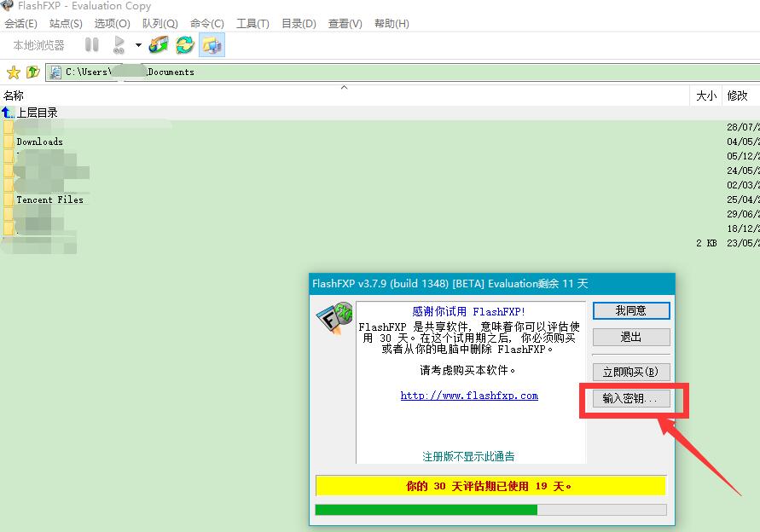Viewport: 760px width, 532px height.
Task: Open the 目录(D) menu
Action: tap(299, 23)
